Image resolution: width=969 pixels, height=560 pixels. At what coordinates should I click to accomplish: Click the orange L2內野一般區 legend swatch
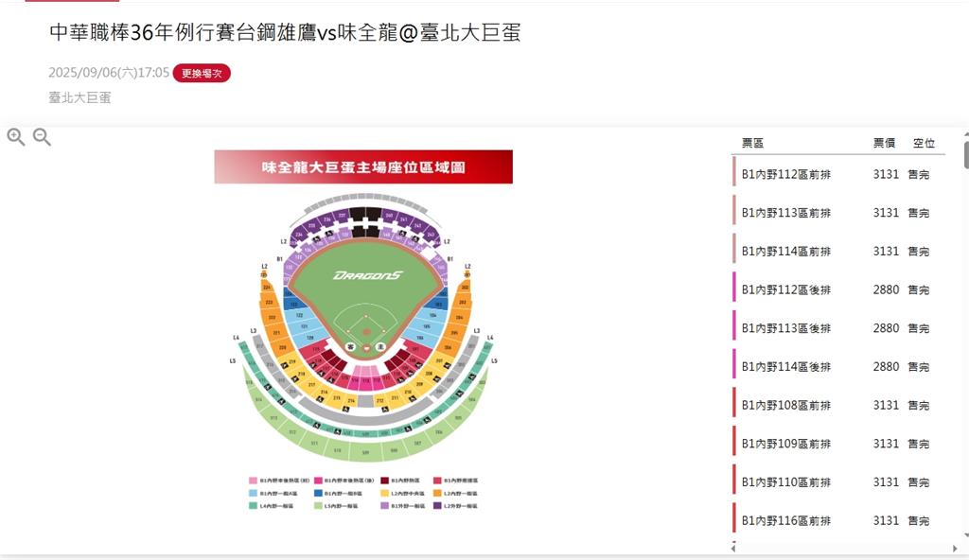tap(437, 493)
